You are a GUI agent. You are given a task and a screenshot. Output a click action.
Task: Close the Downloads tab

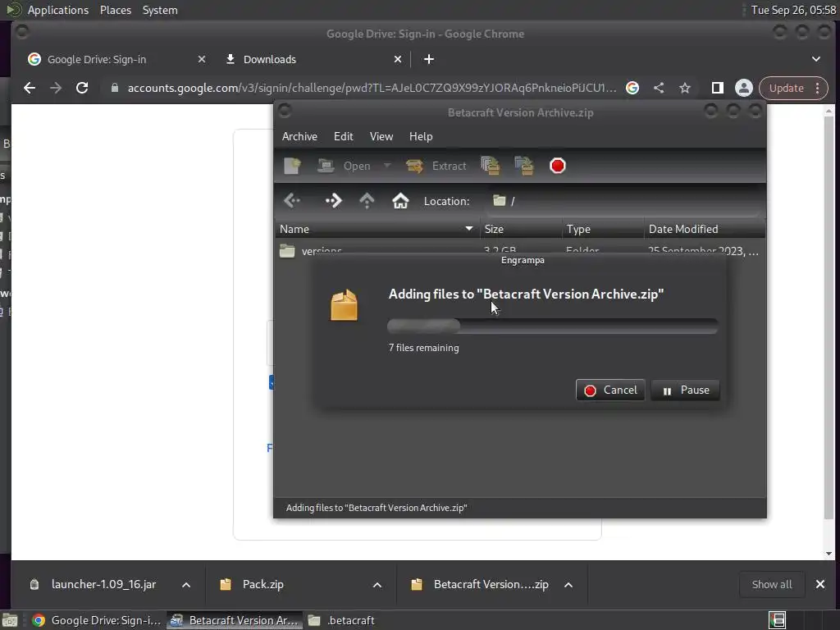pos(398,59)
